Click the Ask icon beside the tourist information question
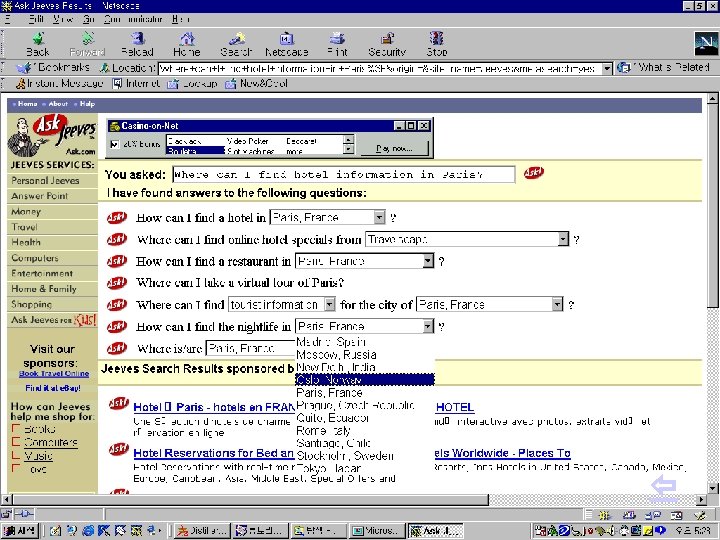720x540 pixels. coord(117,304)
